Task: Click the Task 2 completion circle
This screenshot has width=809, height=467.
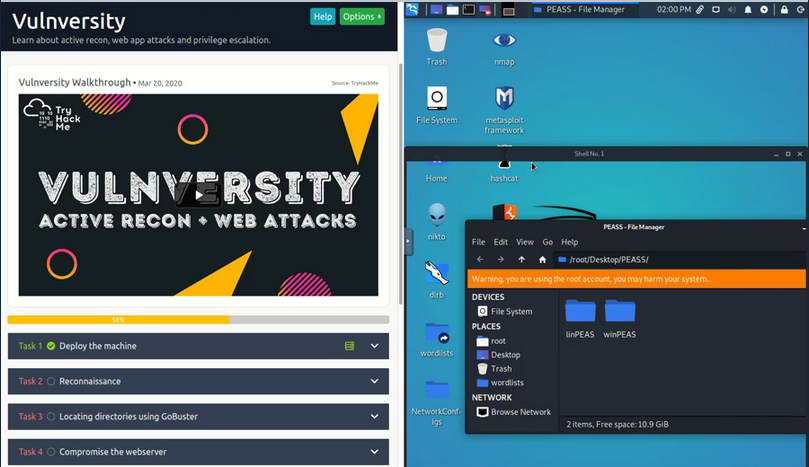Action: coord(51,381)
